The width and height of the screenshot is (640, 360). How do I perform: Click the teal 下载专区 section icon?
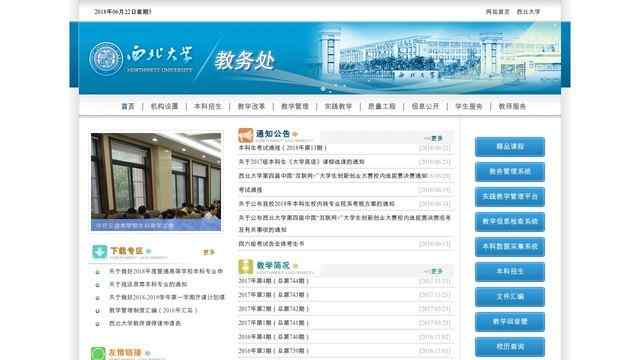pos(100,251)
